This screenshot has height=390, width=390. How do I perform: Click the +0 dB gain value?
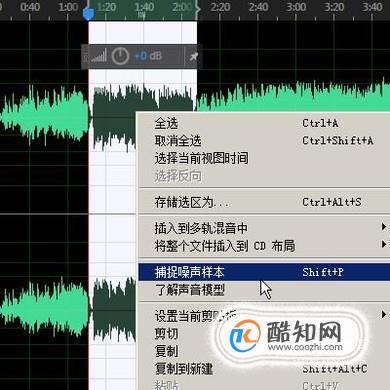(148, 56)
